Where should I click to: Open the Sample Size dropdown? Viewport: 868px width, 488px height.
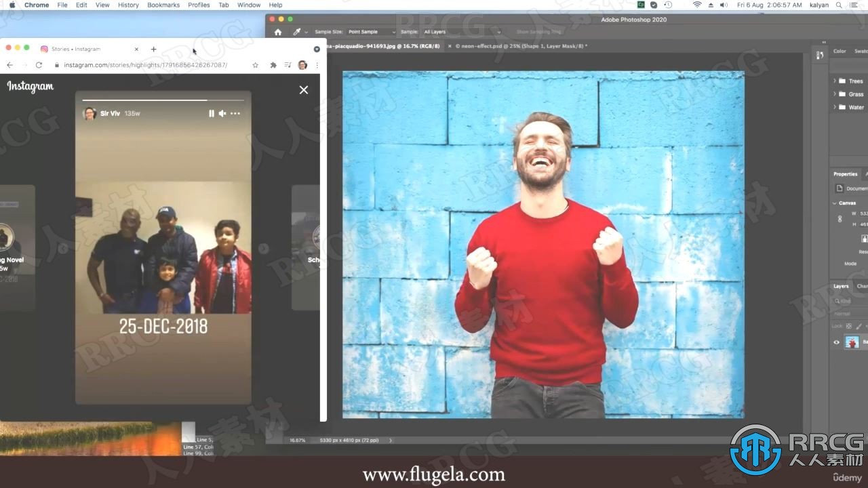click(x=371, y=32)
